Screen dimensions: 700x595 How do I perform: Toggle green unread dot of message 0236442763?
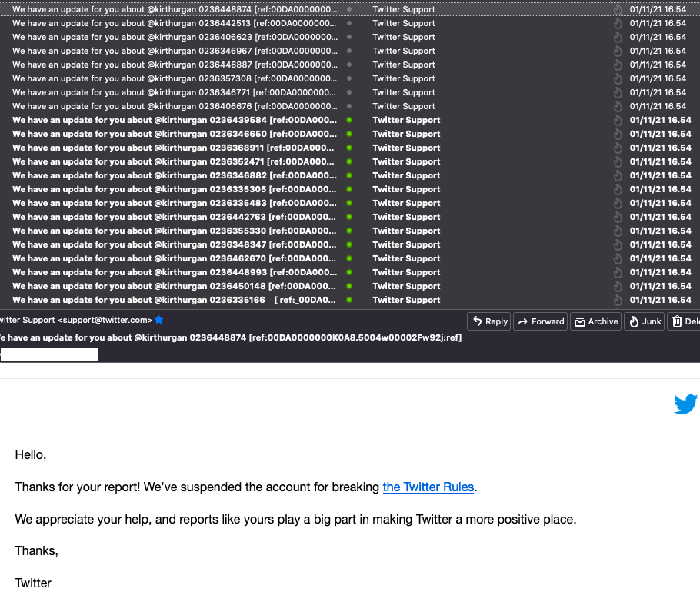pos(349,216)
